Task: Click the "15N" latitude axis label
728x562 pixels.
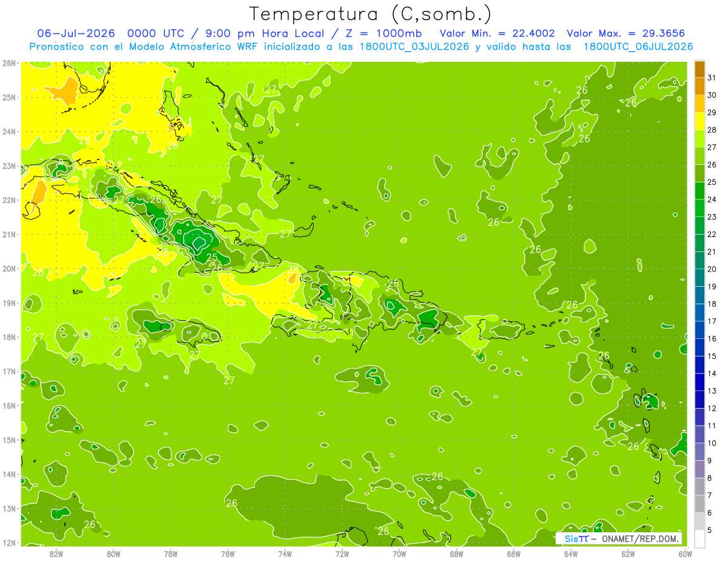Action: point(8,440)
